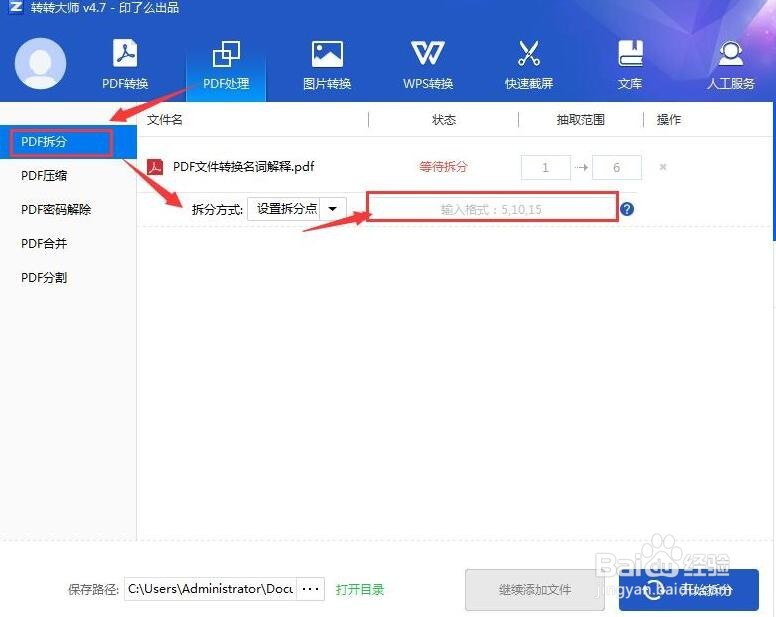
Task: Click split points input field
Action: click(492, 209)
